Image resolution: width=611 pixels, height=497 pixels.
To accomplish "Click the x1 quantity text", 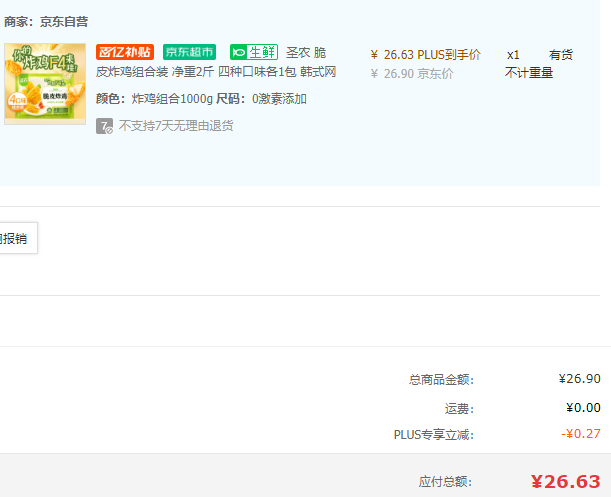I will coord(513,55).
